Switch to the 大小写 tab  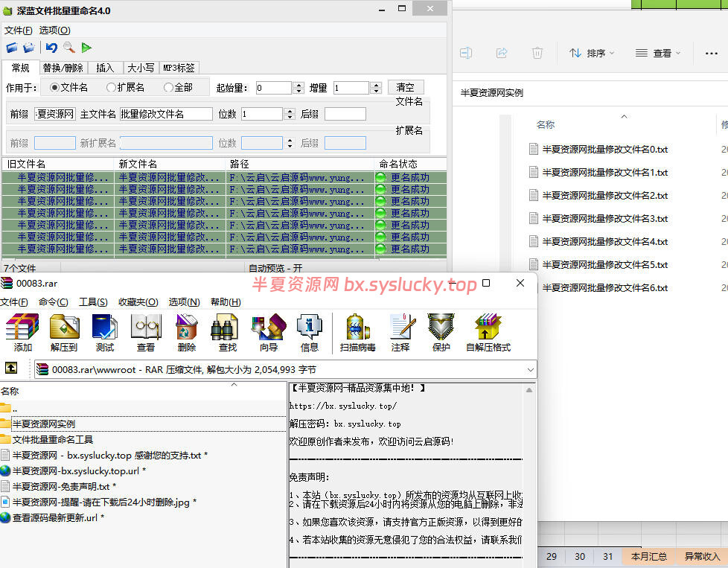click(x=141, y=68)
